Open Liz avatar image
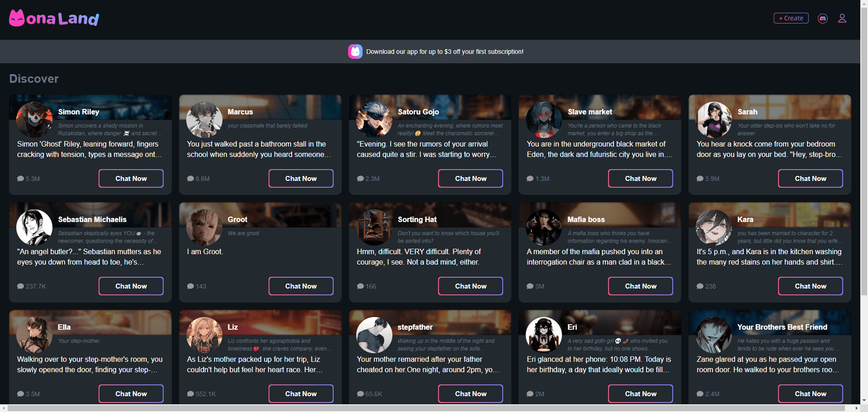Viewport: 868px width, 412px height. tap(204, 335)
